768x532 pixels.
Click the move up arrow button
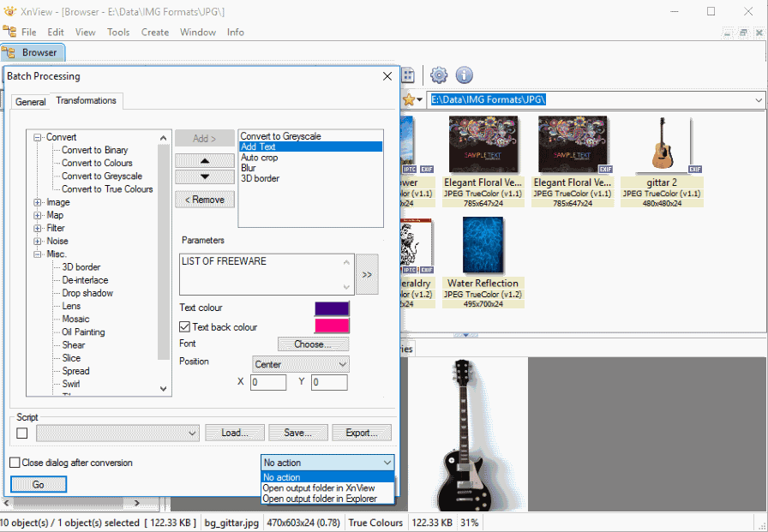pos(205,160)
